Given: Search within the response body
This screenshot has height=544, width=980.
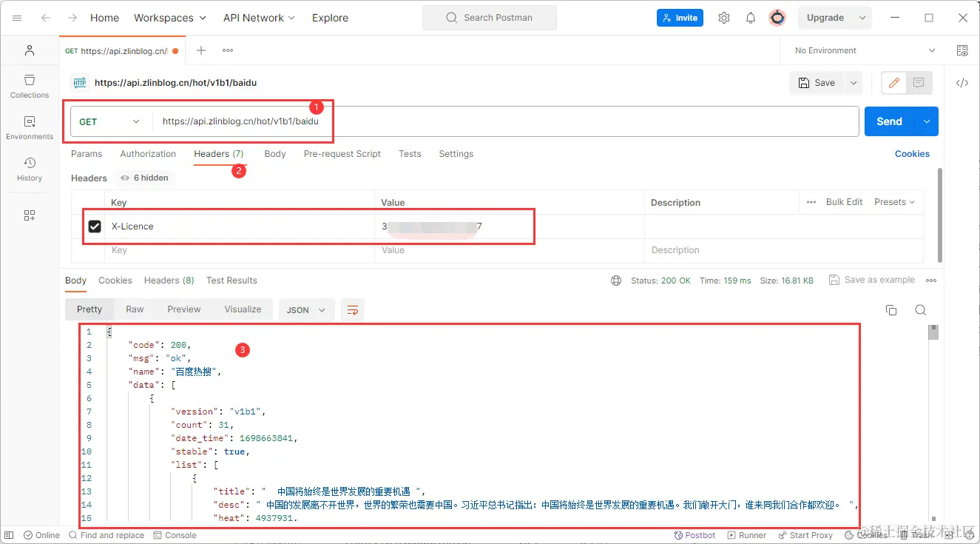Looking at the screenshot, I should pyautogui.click(x=920, y=310).
